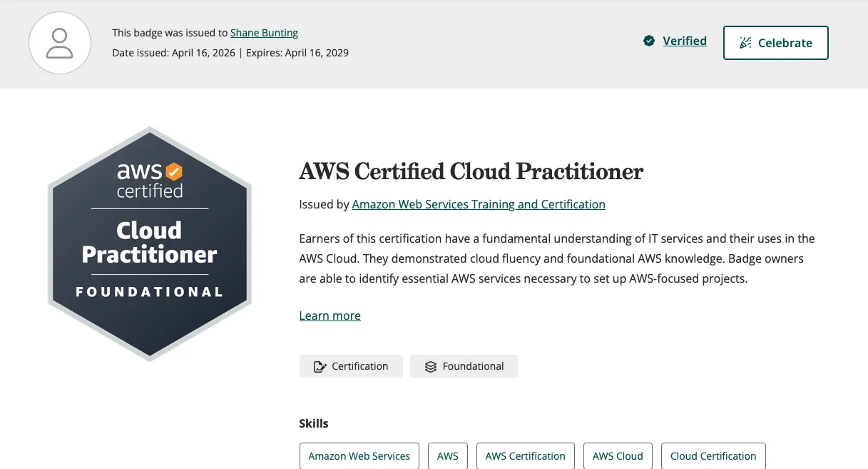Follow the Learn more link
This screenshot has width=868, height=469.
pyautogui.click(x=330, y=316)
